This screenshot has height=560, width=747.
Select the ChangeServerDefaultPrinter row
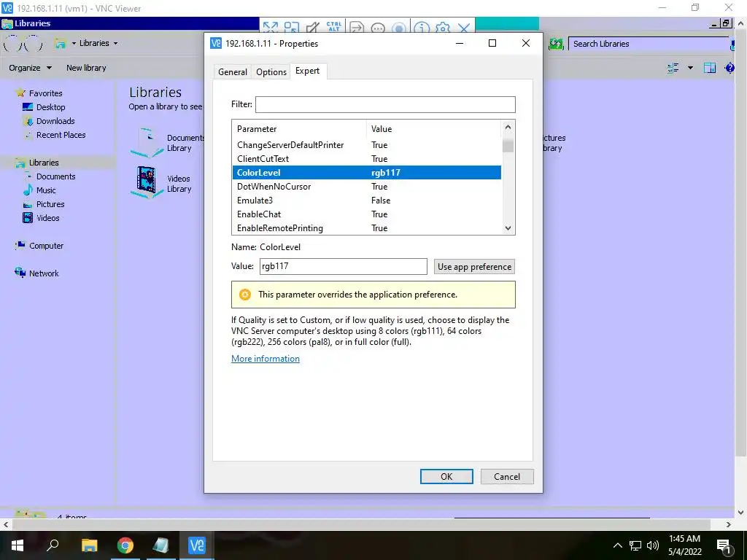pos(367,145)
